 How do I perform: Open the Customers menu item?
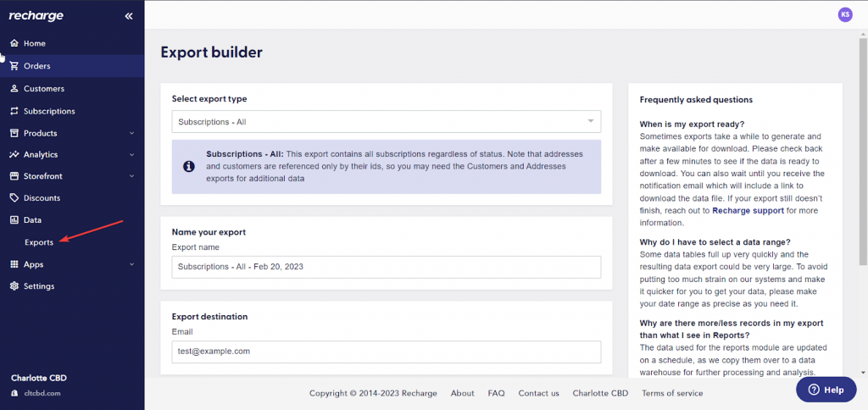[72, 89]
